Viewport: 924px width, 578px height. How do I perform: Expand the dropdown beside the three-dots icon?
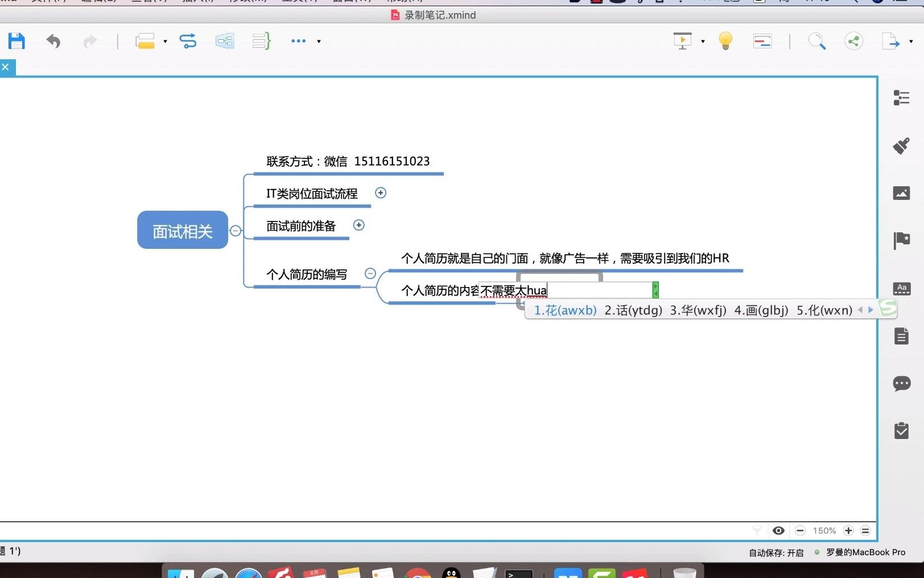(x=319, y=42)
